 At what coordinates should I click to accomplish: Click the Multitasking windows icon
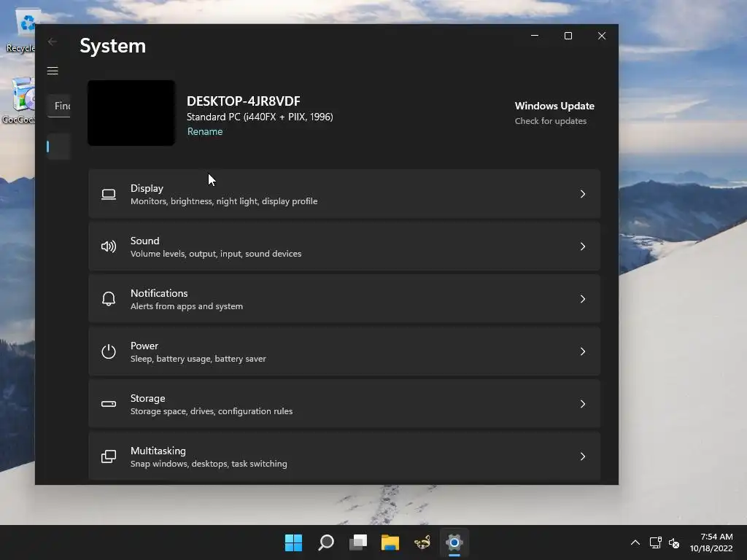(x=109, y=456)
